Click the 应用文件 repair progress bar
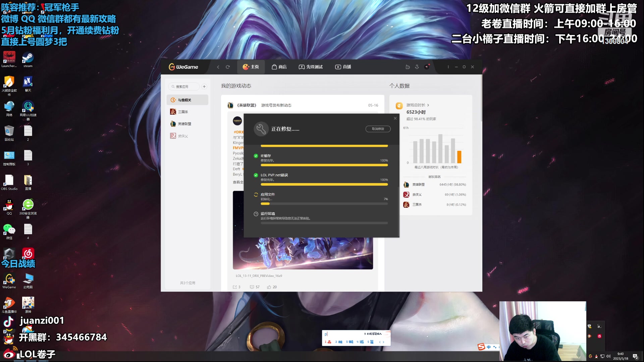The image size is (644, 362). 324,204
